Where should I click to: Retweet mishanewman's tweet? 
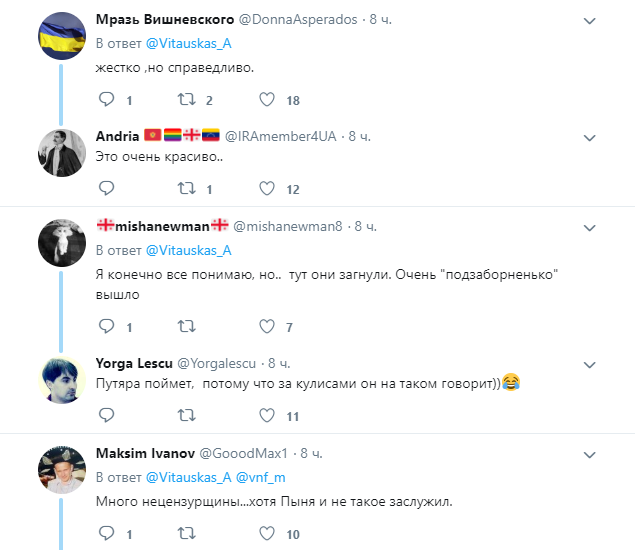[185, 326]
